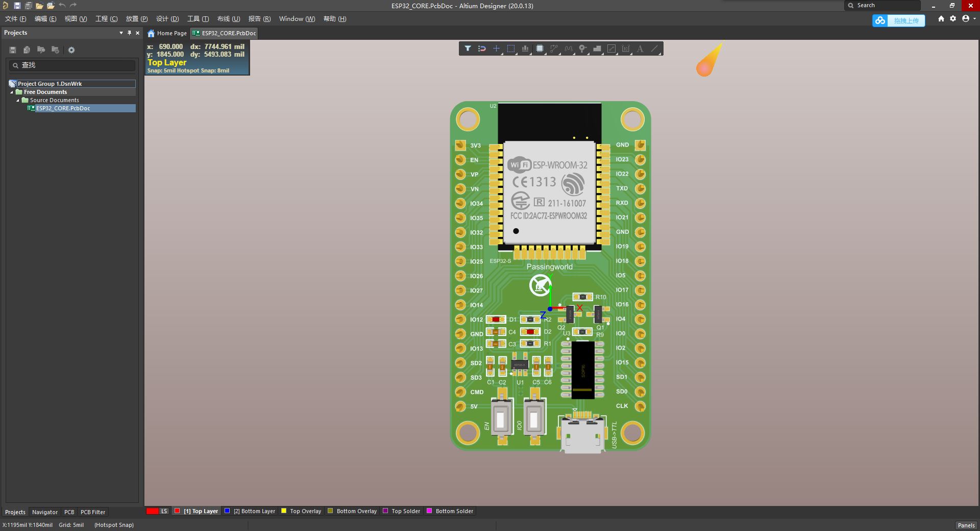Click the Projects panel compile documents icon
Screen dimensions: 980x531
(x=27, y=50)
